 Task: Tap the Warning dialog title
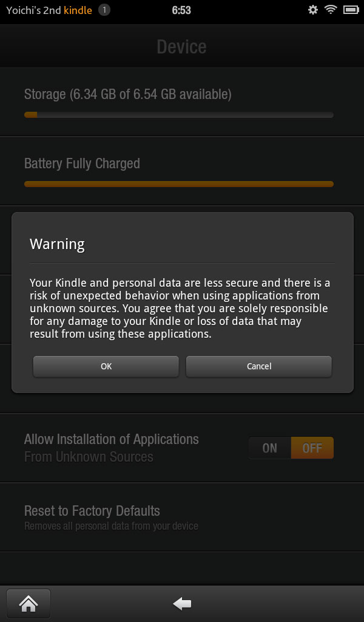[57, 244]
